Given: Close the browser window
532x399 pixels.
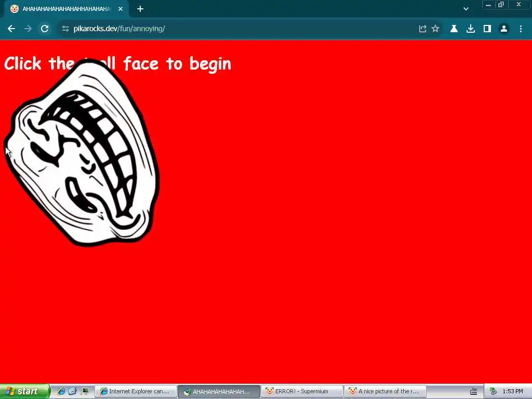Looking at the screenshot, I should tap(518, 5).
